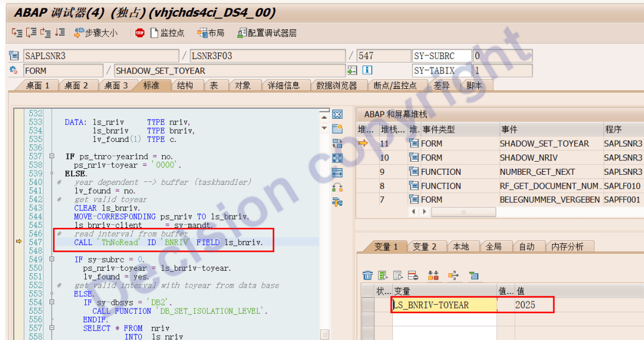The height and width of the screenshot is (340, 644).
Task: Collapse the IF sy-subrc block at line 549
Action: tap(52, 259)
